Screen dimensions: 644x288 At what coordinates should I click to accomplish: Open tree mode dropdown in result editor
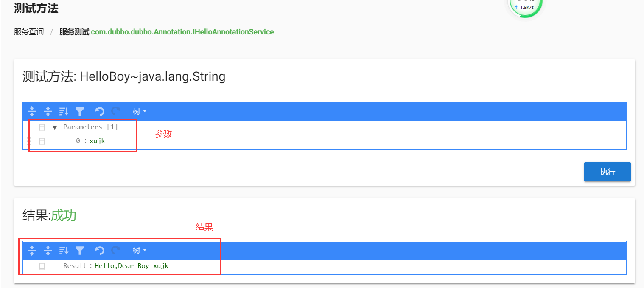(139, 250)
